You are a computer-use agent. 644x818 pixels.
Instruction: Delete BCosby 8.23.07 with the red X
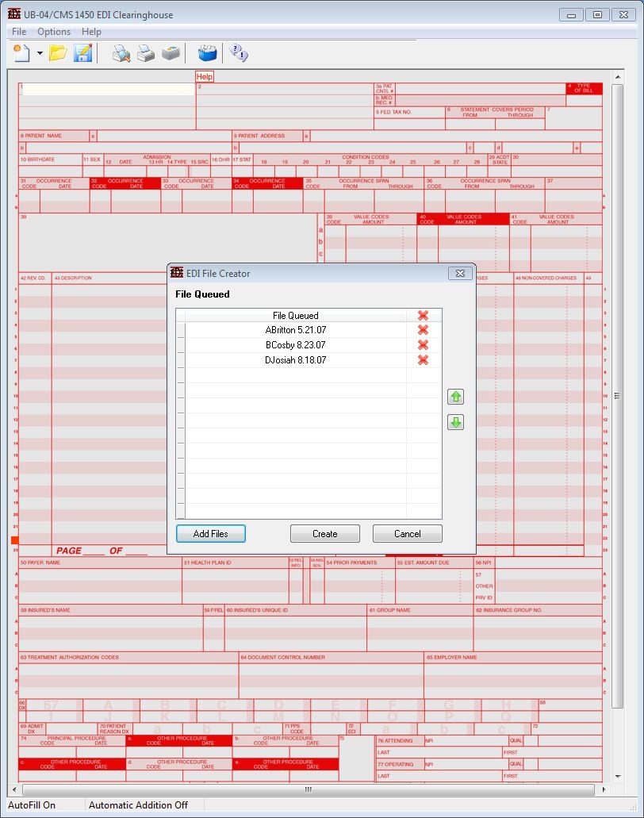(x=423, y=345)
